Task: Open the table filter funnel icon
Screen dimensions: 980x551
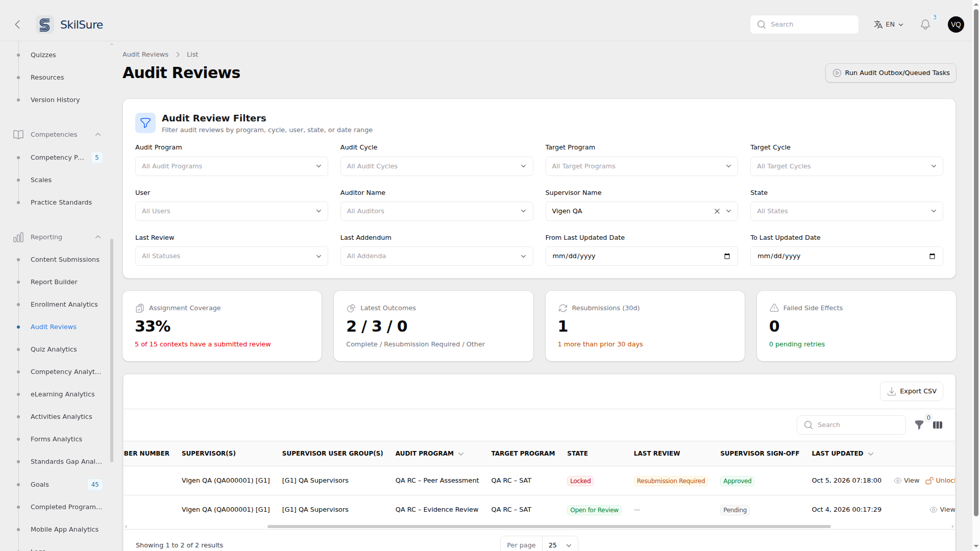Action: (919, 425)
